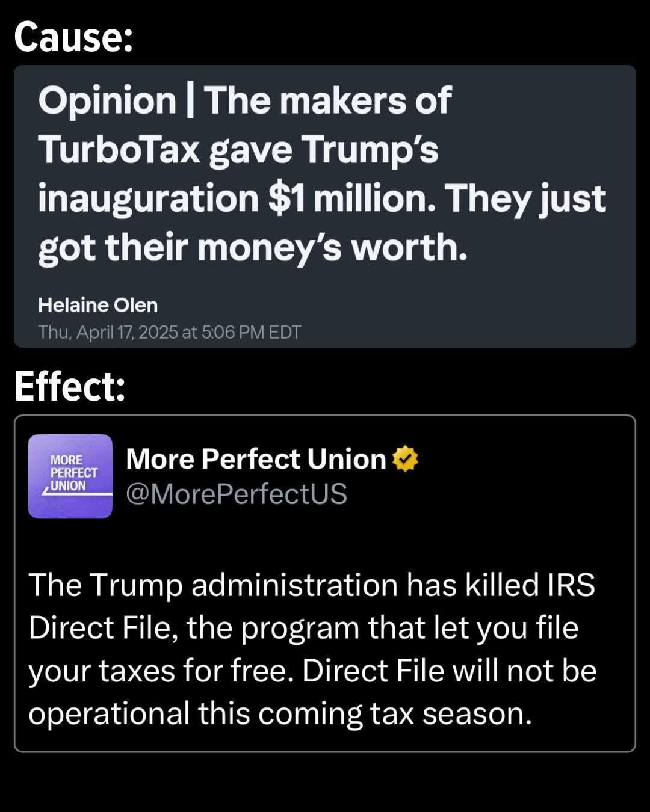The width and height of the screenshot is (650, 812).
Task: Click the headline line "got their money's worth."
Action: (252, 247)
